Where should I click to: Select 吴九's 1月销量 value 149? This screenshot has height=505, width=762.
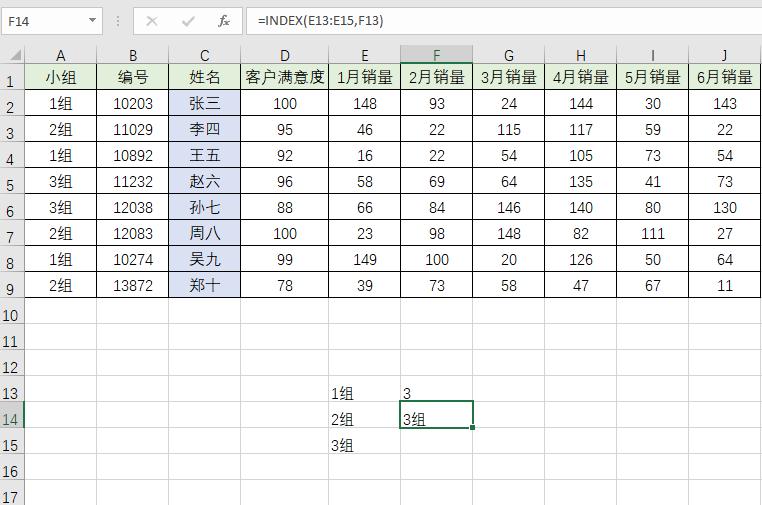point(364,259)
